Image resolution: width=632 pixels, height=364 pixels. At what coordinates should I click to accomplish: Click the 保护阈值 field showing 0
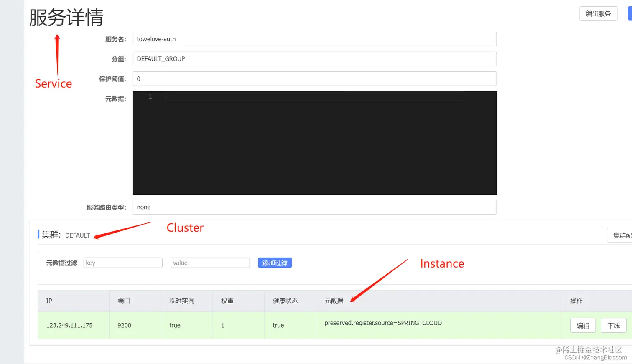pos(314,79)
